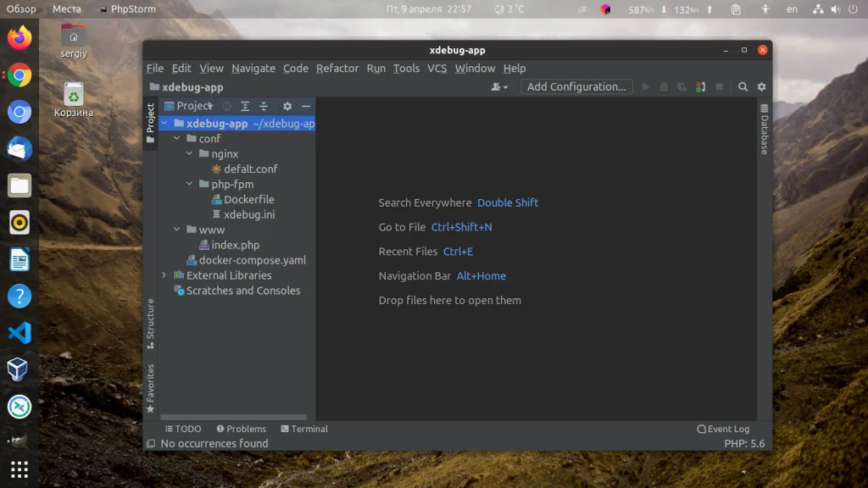
Task: Collapse the nginx folder in Project tree
Action: [x=191, y=153]
